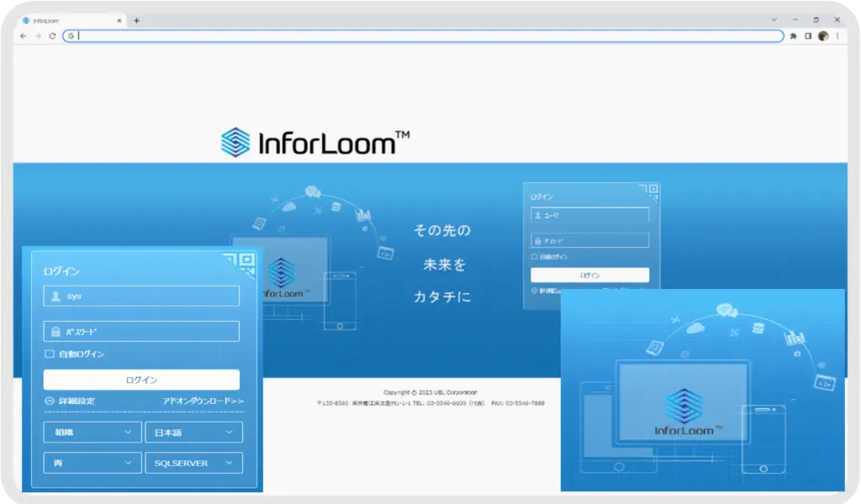Toggle 自動ログイン checkbox in small login panel
This screenshot has width=861, height=504.
coord(534,257)
